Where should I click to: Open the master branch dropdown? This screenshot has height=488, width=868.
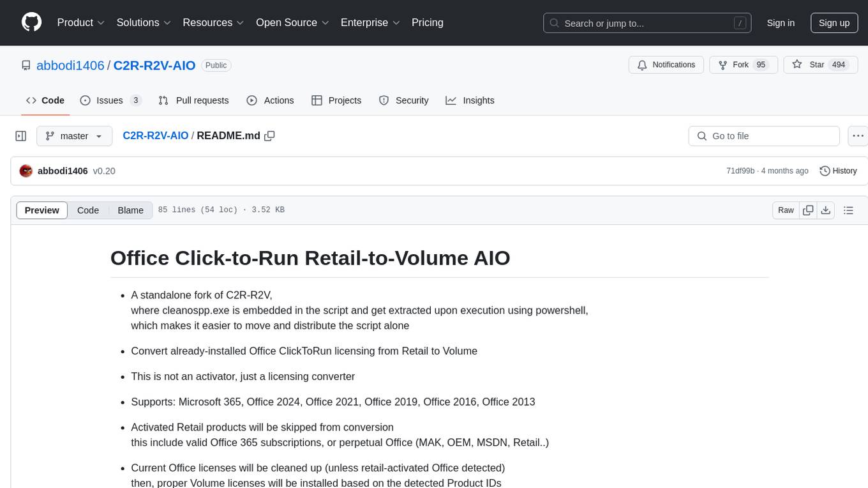click(75, 136)
